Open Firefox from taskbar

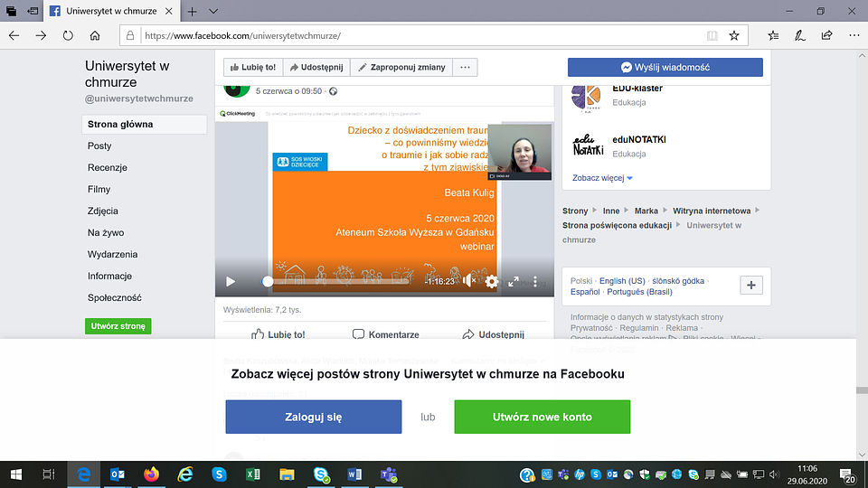(x=151, y=474)
